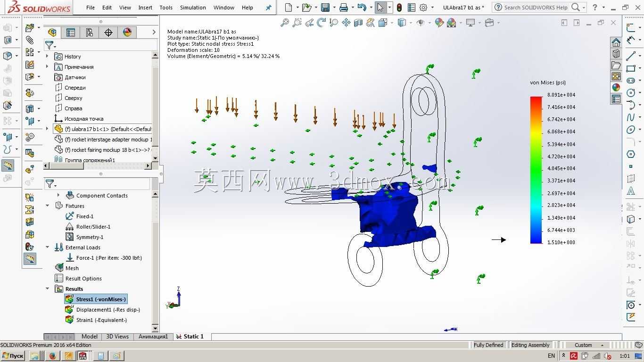Click the Home icon in task pane
The height and width of the screenshot is (362, 644).
[x=616, y=42]
